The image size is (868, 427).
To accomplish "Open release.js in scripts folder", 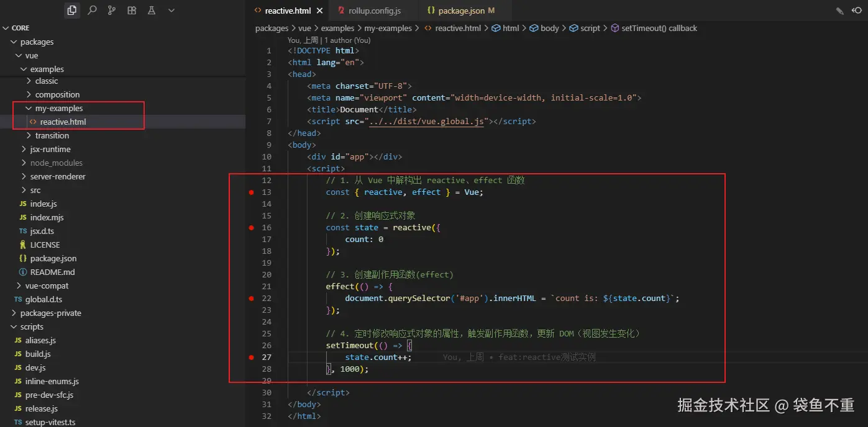I will [x=42, y=409].
